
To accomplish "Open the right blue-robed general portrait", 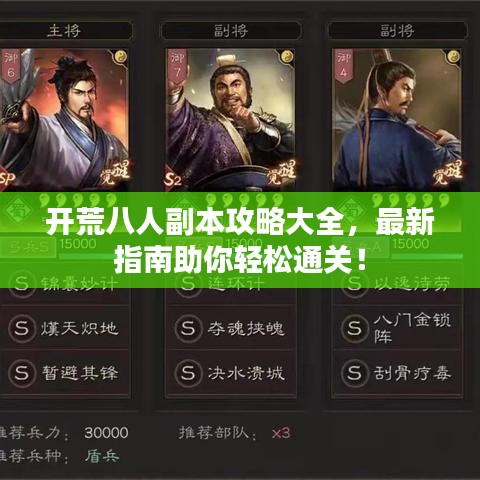I will click(x=397, y=120).
